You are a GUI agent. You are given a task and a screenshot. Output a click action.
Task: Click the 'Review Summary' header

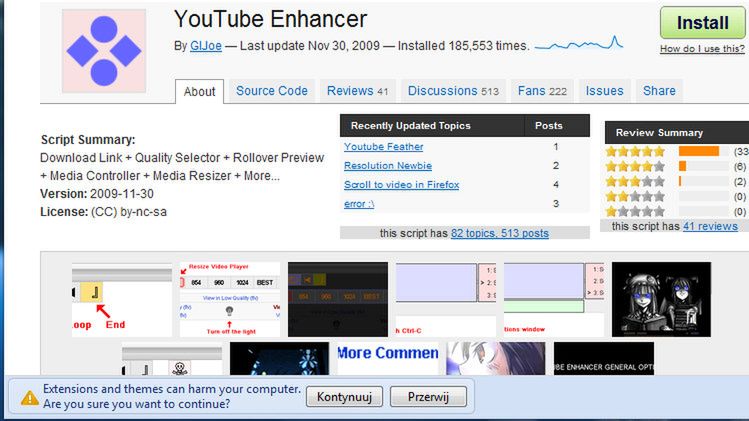[x=659, y=133]
